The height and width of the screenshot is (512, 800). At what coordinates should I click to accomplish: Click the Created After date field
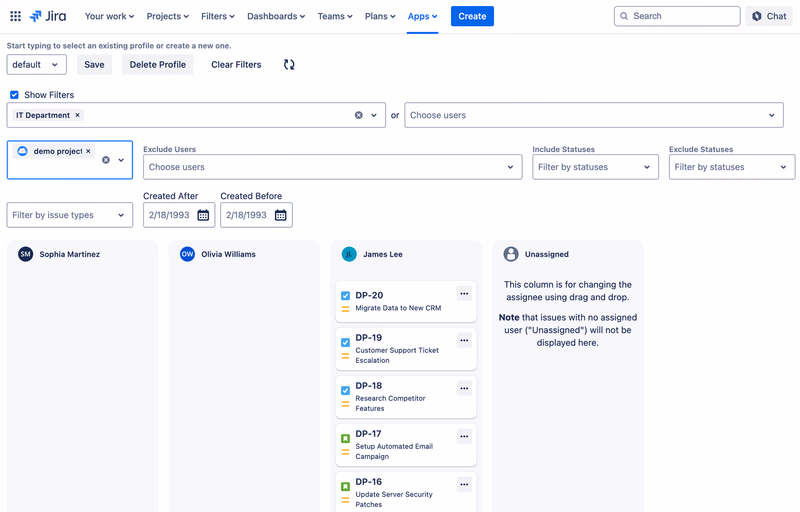pos(179,215)
